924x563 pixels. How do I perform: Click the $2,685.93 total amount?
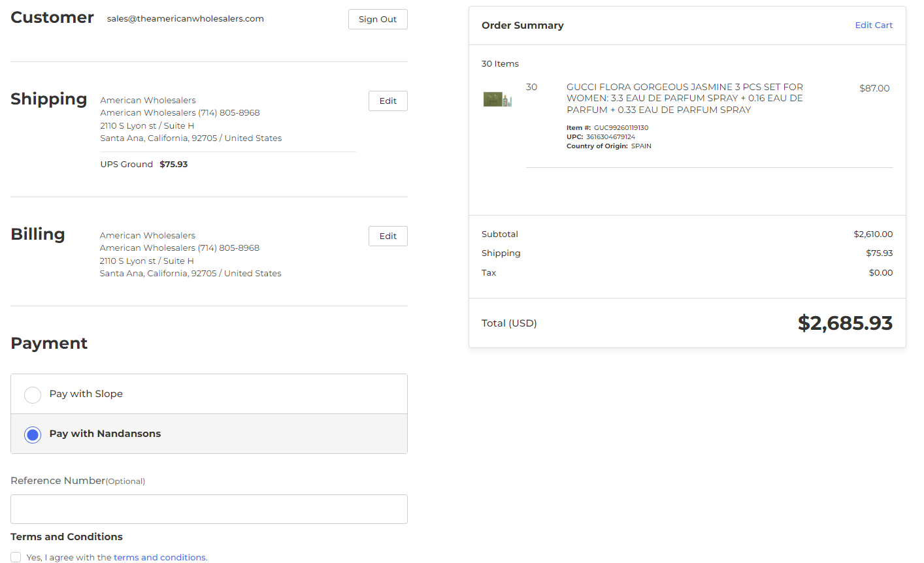click(x=845, y=323)
